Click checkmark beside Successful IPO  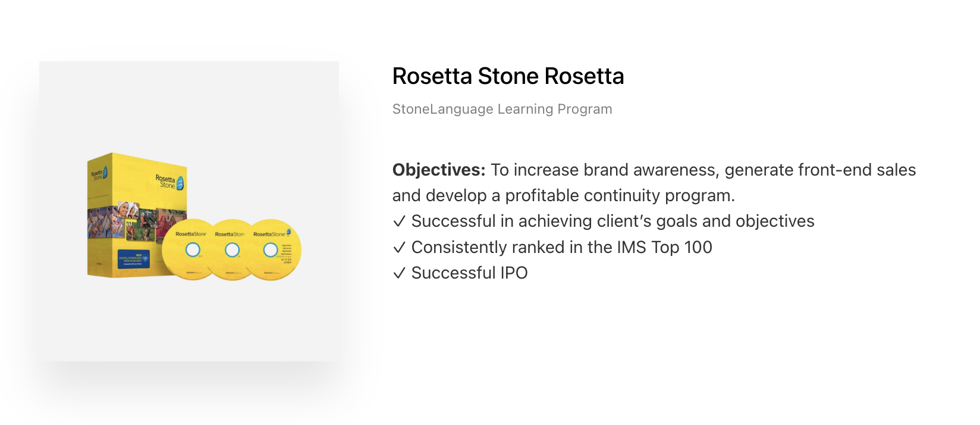point(399,273)
